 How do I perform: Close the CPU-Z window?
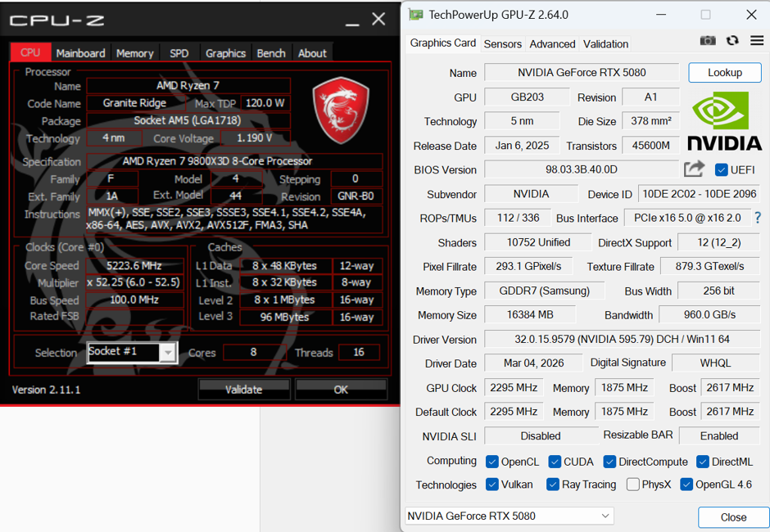pos(378,19)
